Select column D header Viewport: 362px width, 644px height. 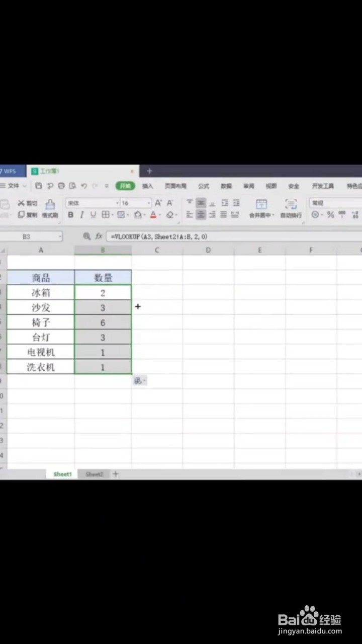208,250
